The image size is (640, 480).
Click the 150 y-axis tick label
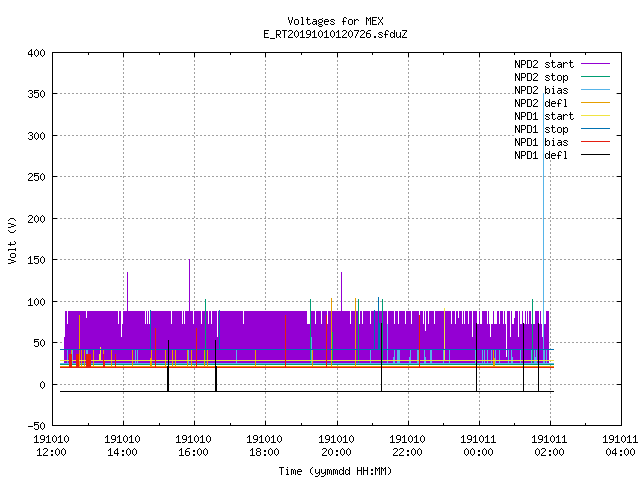coord(36,260)
